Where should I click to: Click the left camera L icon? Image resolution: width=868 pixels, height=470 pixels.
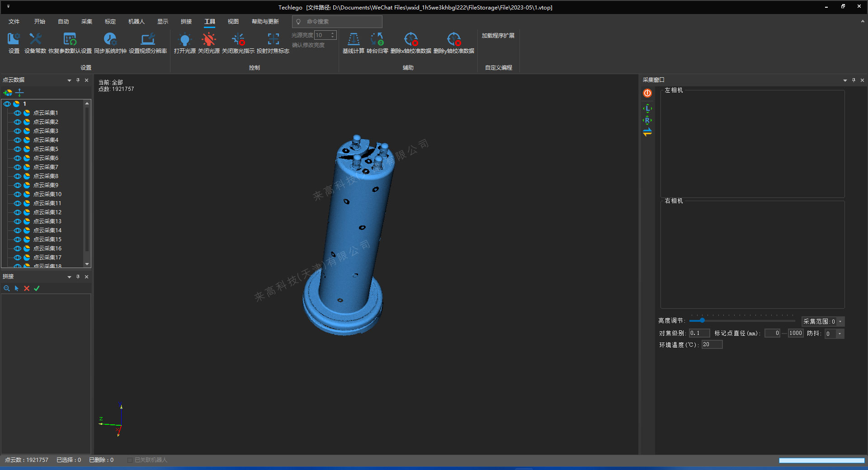[x=647, y=108]
